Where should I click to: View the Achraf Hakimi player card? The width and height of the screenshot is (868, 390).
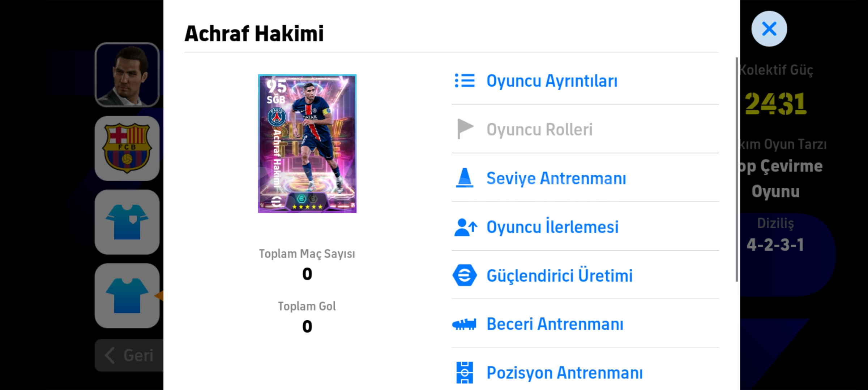click(307, 143)
